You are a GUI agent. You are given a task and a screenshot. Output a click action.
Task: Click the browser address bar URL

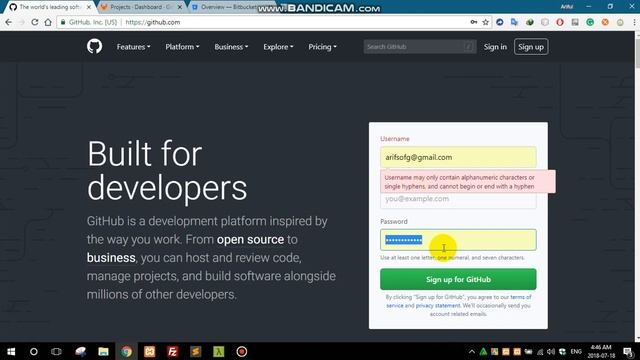point(153,22)
